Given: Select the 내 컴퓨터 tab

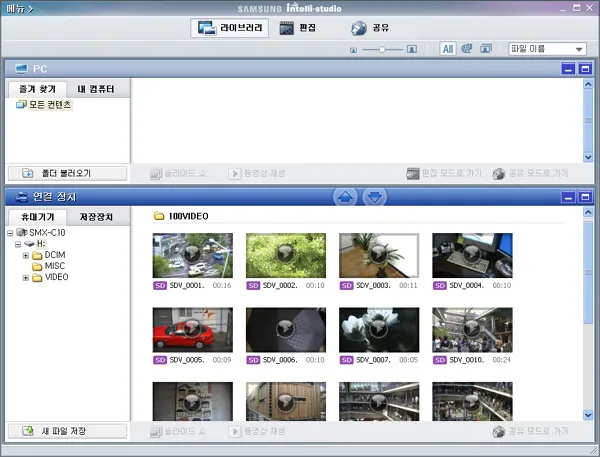Looking at the screenshot, I should click(x=98, y=90).
